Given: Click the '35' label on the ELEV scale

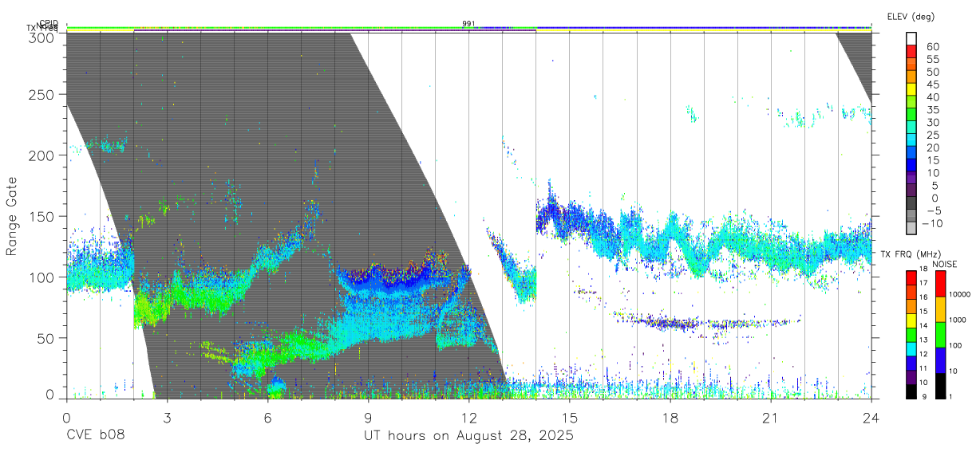Looking at the screenshot, I should tap(932, 109).
